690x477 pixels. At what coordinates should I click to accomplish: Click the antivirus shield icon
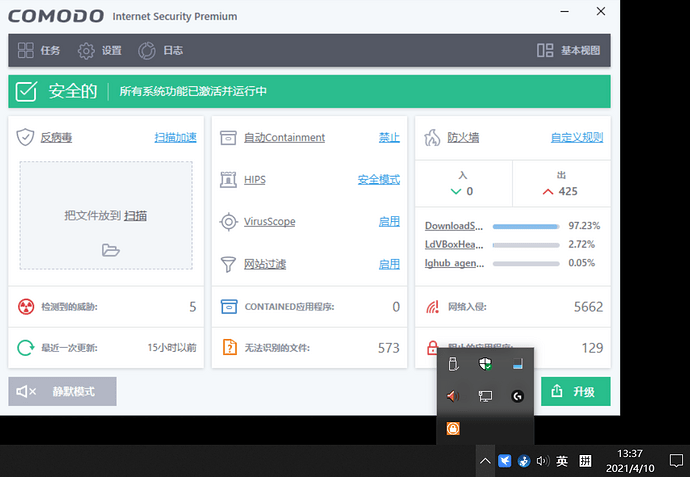25,137
